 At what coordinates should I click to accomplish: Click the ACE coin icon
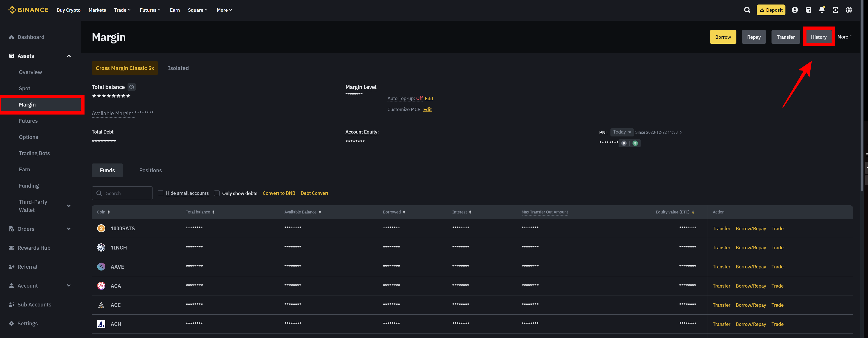click(x=101, y=305)
